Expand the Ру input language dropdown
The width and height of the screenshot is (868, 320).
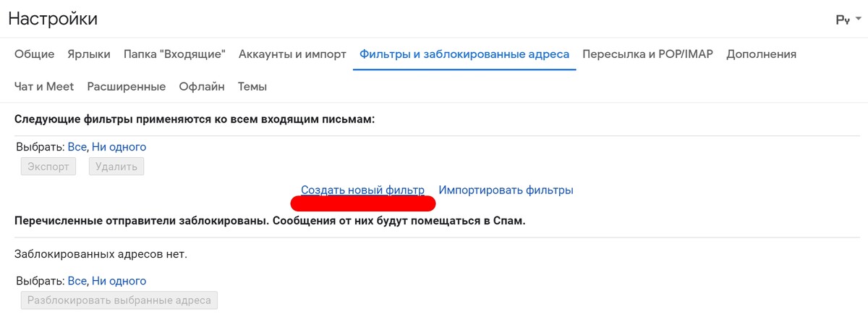click(848, 20)
